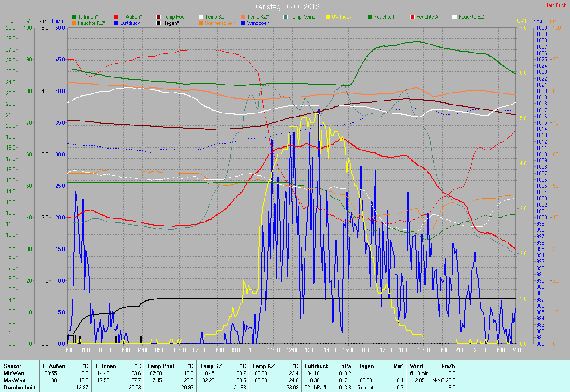Click the hPa axis unit header
The image size is (570, 392).
point(538,21)
